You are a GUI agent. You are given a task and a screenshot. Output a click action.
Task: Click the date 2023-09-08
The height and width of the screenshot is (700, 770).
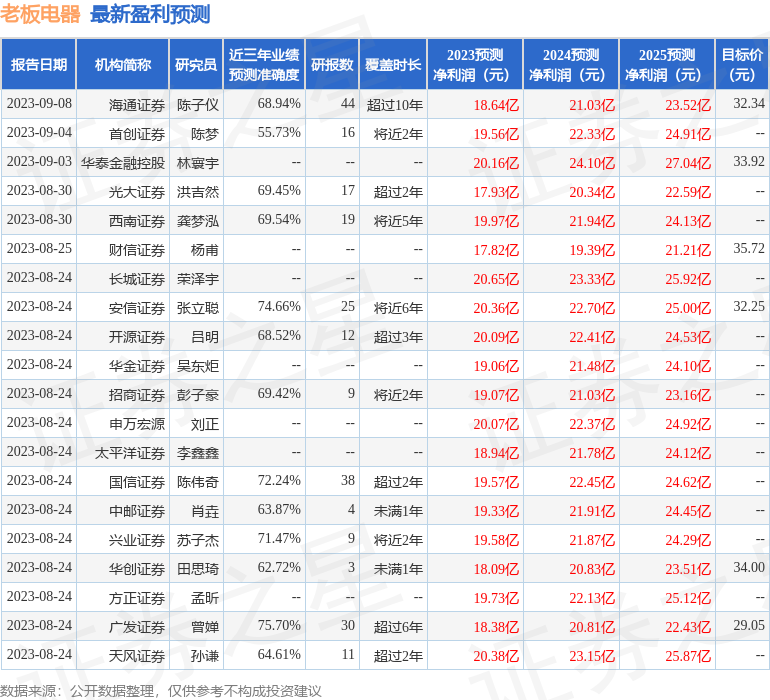[39, 103]
